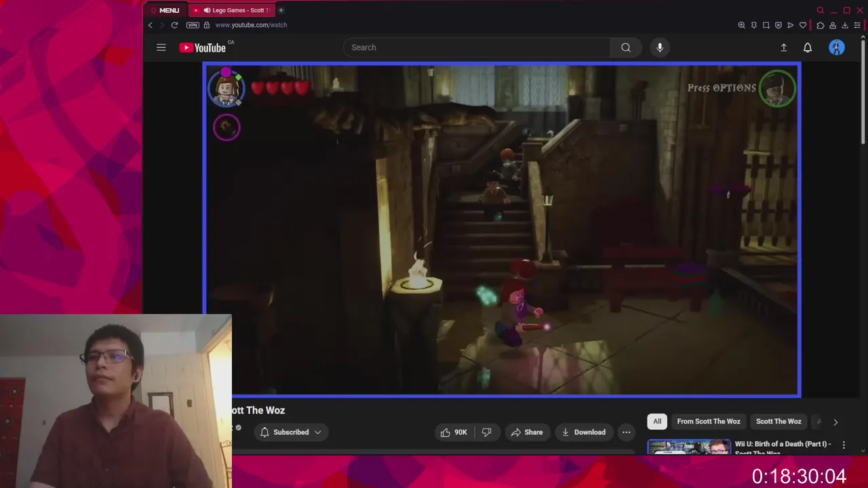Go forward with the forward arrow

click(162, 25)
